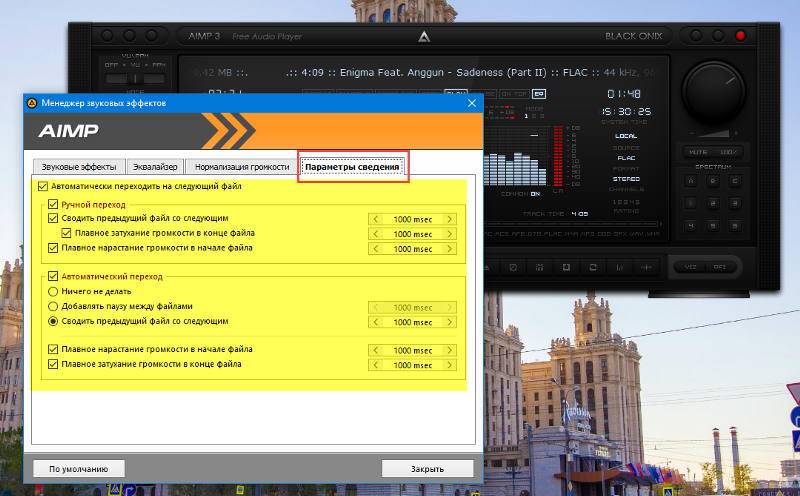Image resolution: width=800 pixels, height=496 pixels.
Task: Increase manual 'Плавное нарастание' msec value
Action: 449,249
